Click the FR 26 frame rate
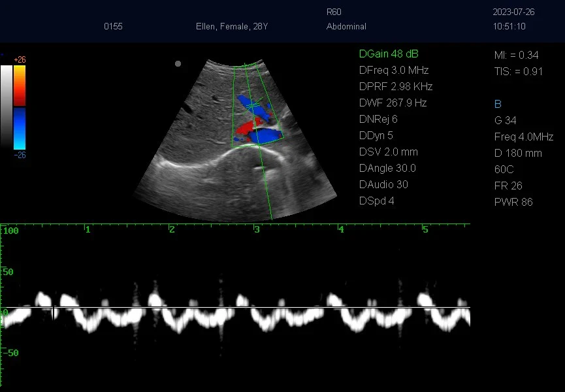The image size is (565, 392). pos(508,186)
